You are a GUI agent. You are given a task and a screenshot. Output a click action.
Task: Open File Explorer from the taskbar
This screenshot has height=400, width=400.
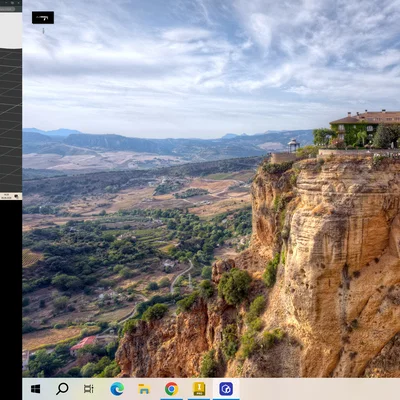pyautogui.click(x=144, y=389)
